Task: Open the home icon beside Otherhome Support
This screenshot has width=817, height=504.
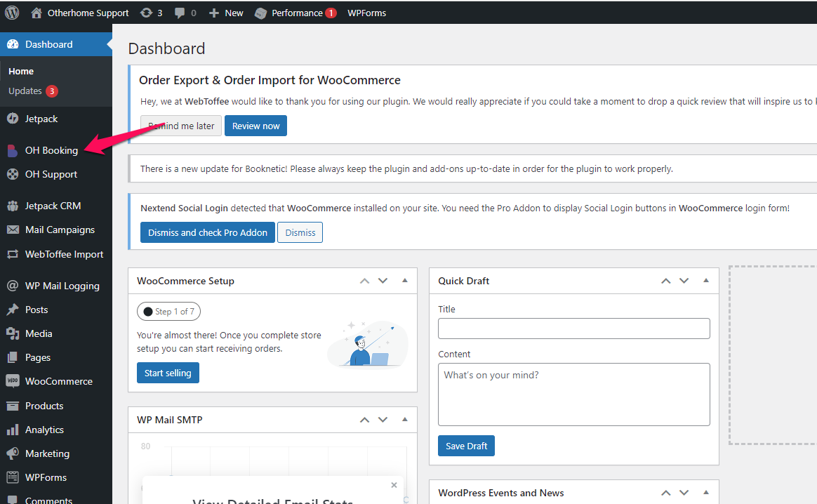Action: click(36, 13)
